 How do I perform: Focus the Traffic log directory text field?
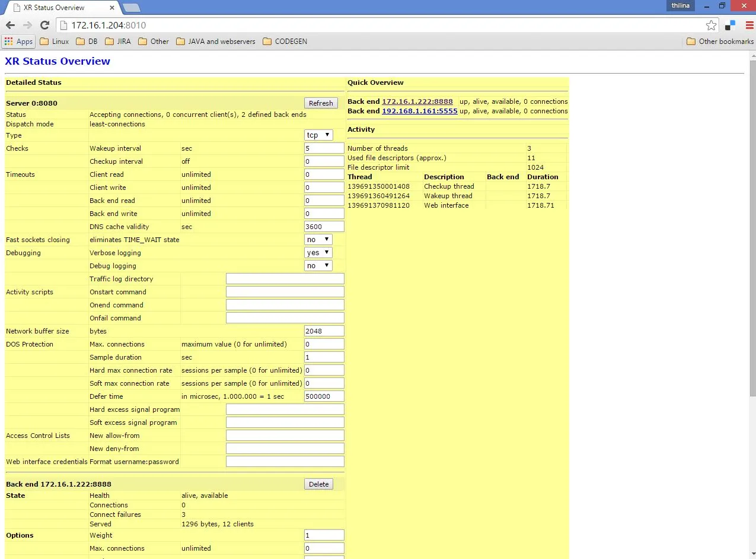point(285,279)
